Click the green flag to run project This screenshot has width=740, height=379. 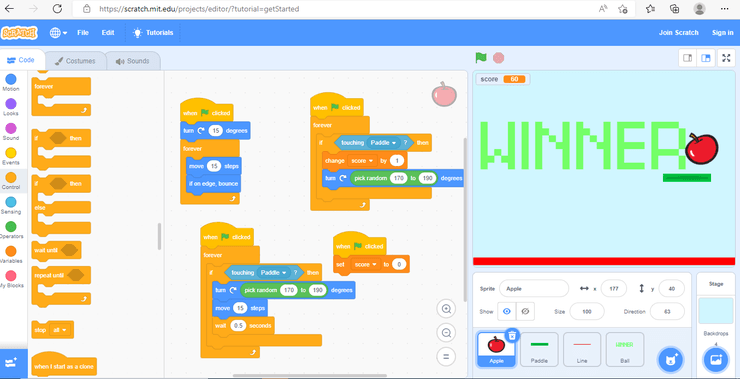pyautogui.click(x=481, y=58)
